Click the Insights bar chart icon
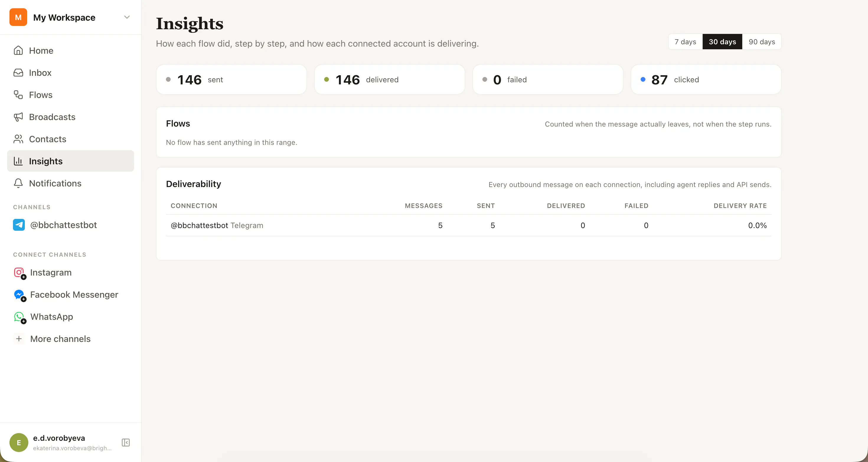The height and width of the screenshot is (462, 868). pos(18,161)
